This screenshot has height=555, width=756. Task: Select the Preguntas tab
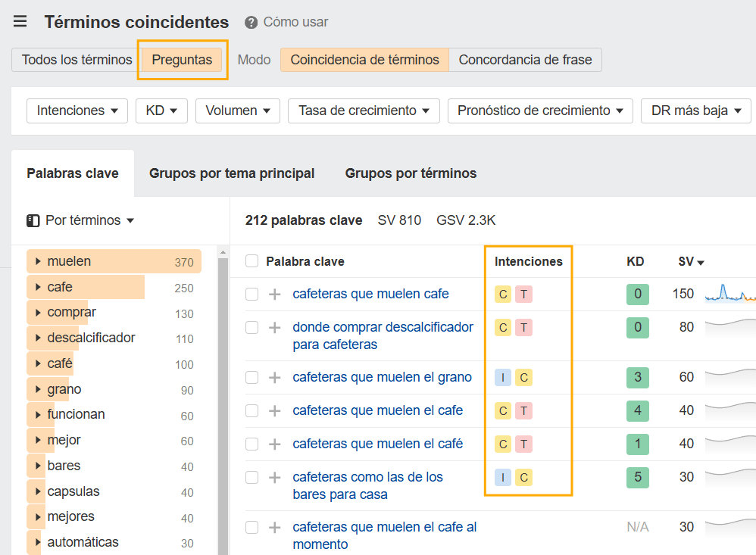[x=182, y=60]
